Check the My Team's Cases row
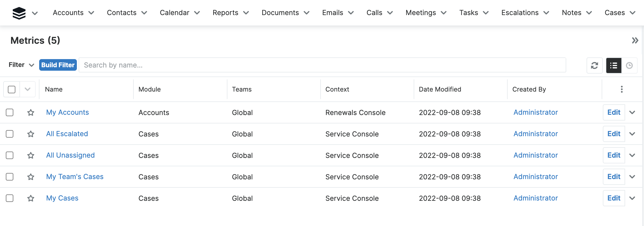This screenshot has height=226, width=644. pyautogui.click(x=10, y=177)
